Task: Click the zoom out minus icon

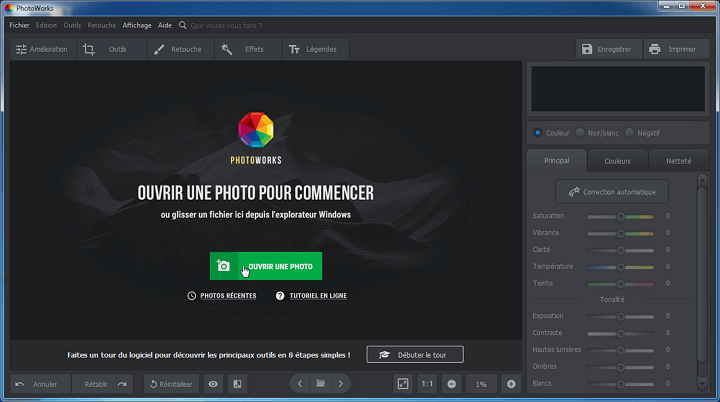Action: coord(451,384)
